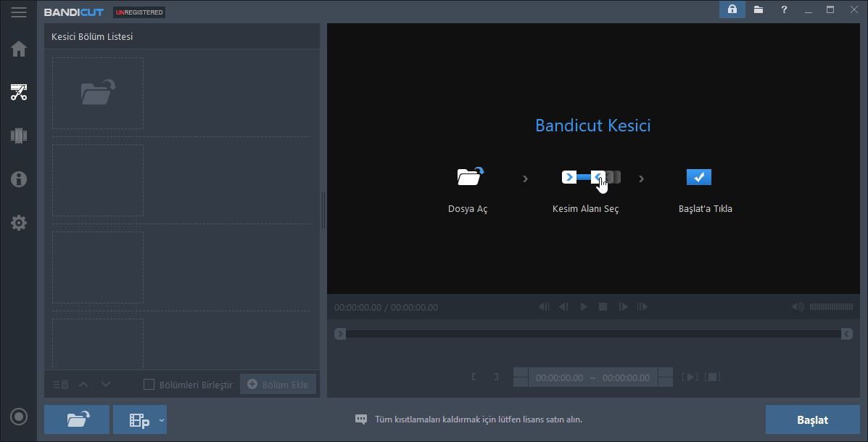
Task: Set segment start bracket button
Action: (x=474, y=377)
